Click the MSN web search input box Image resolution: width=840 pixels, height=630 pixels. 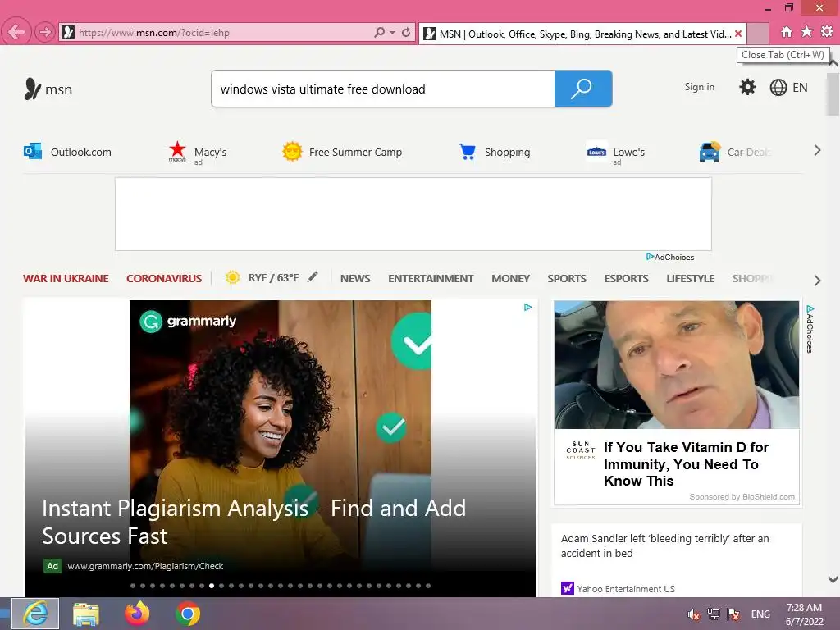click(382, 89)
